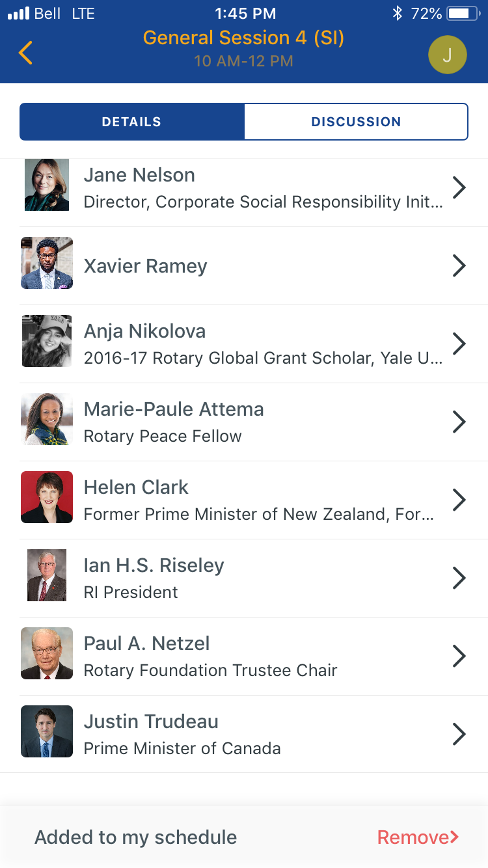Tap chevron beside Marie-Paule Attema

[x=459, y=422]
